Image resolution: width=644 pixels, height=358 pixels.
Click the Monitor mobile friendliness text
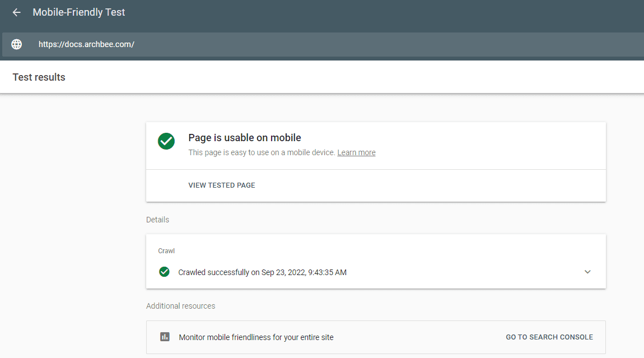point(256,337)
